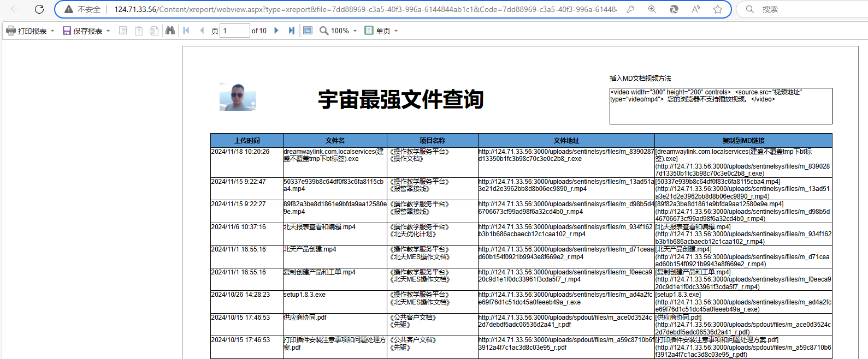868x359 pixels.
Task: Click the page number input field
Action: [235, 31]
